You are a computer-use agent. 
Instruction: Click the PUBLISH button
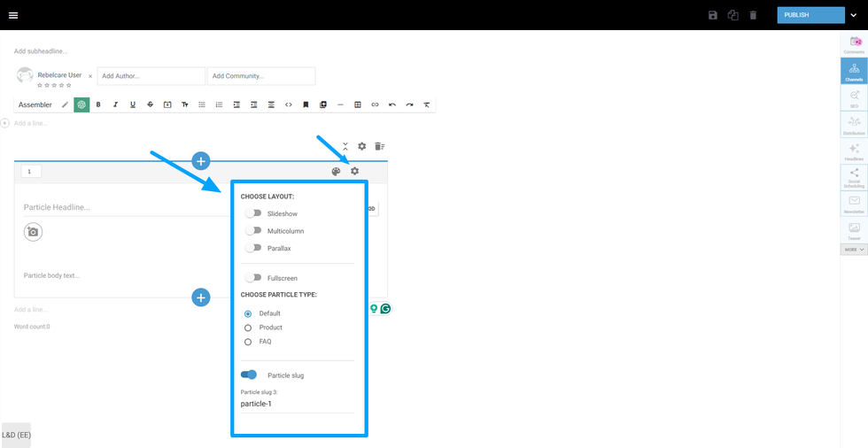810,15
